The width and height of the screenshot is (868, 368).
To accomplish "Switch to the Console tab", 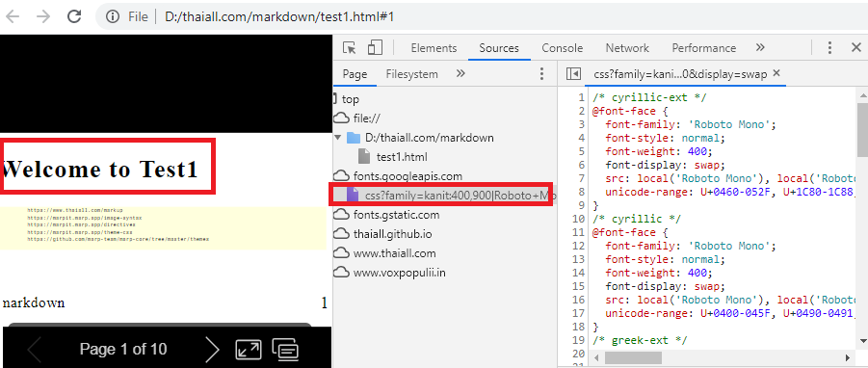I will pos(562,48).
